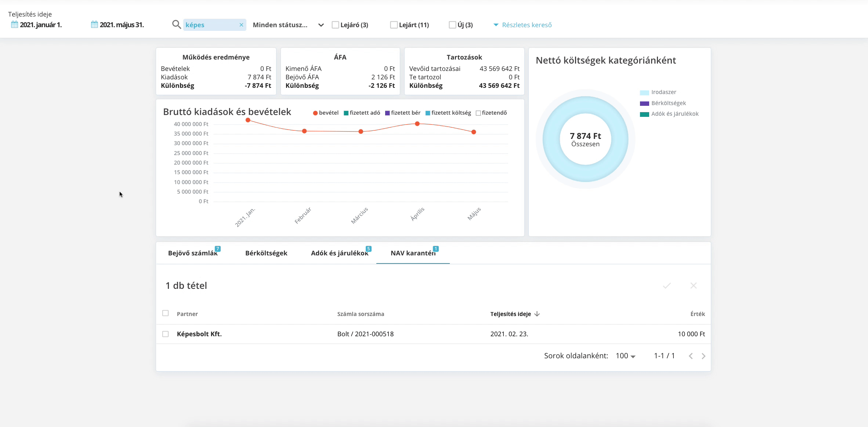Click the magnifier search icon
This screenshot has width=868, height=427.
[177, 25]
